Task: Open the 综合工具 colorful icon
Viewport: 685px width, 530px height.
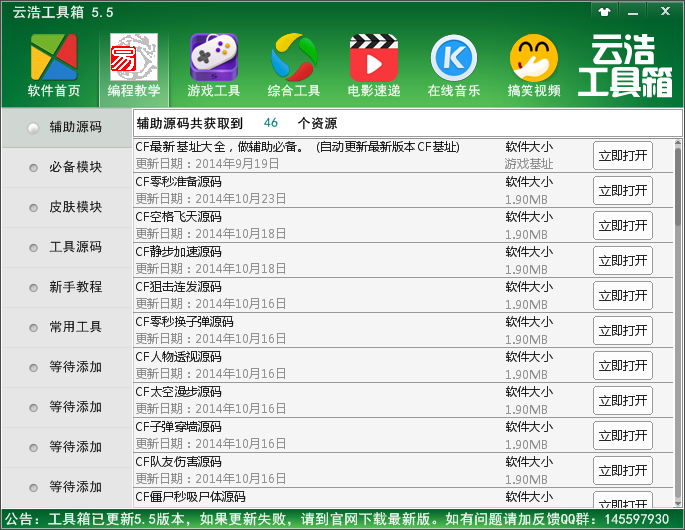Action: coord(294,66)
